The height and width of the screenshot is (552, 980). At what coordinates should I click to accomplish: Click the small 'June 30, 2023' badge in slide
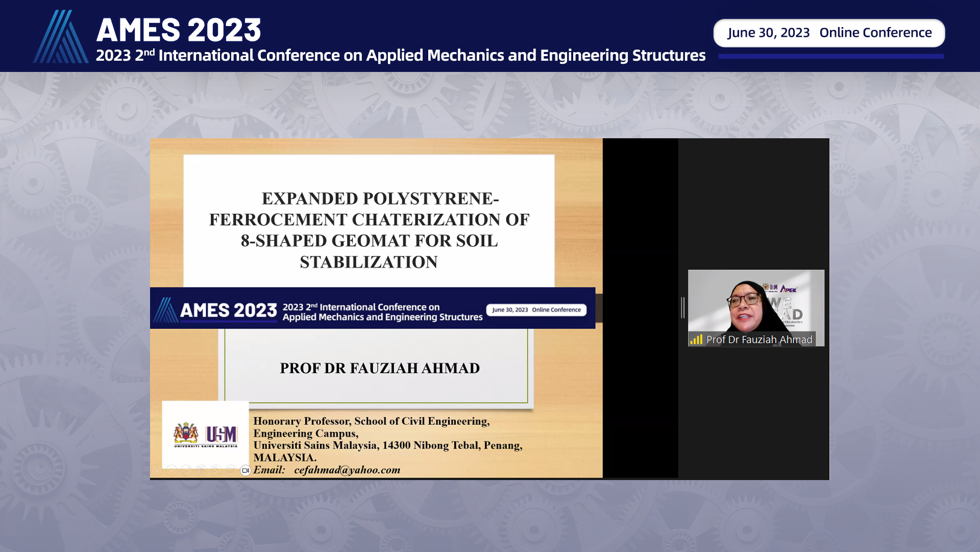536,310
